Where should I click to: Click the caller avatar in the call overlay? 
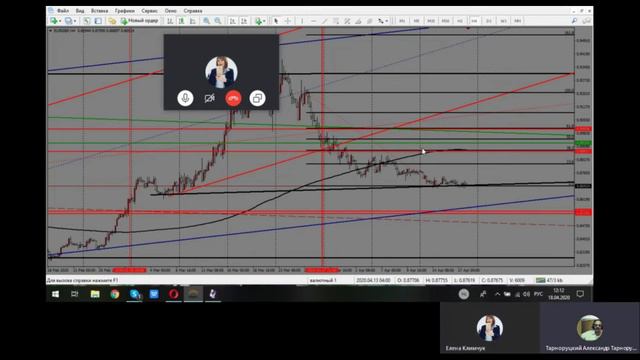(221, 72)
